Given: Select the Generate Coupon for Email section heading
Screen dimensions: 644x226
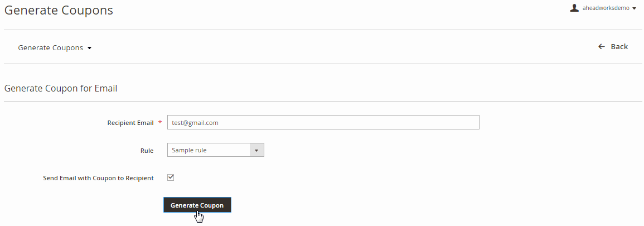Looking at the screenshot, I should coord(61,88).
